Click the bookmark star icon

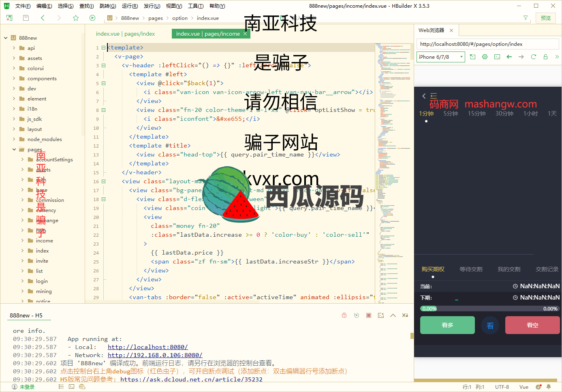76,18
